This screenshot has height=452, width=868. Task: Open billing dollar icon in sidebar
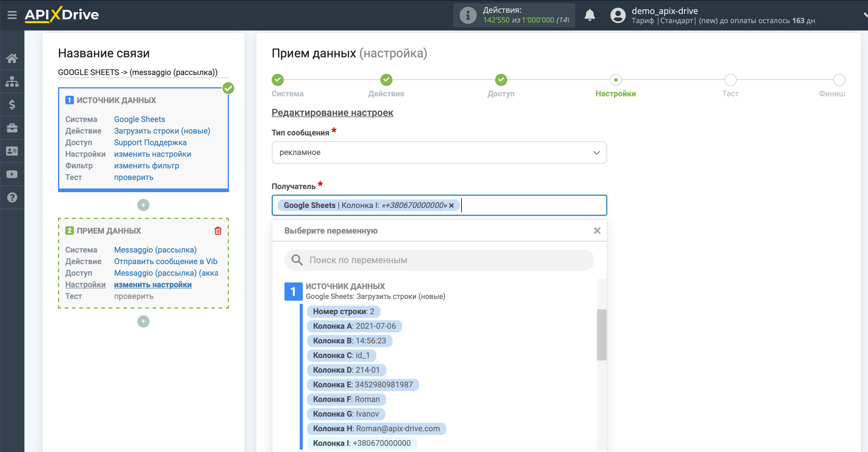pyautogui.click(x=12, y=105)
